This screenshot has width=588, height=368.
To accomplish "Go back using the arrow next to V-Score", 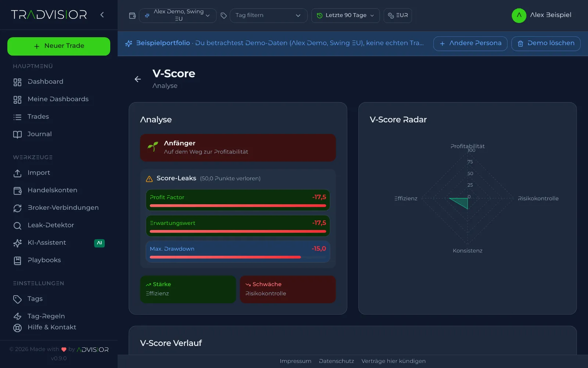I will (x=138, y=79).
